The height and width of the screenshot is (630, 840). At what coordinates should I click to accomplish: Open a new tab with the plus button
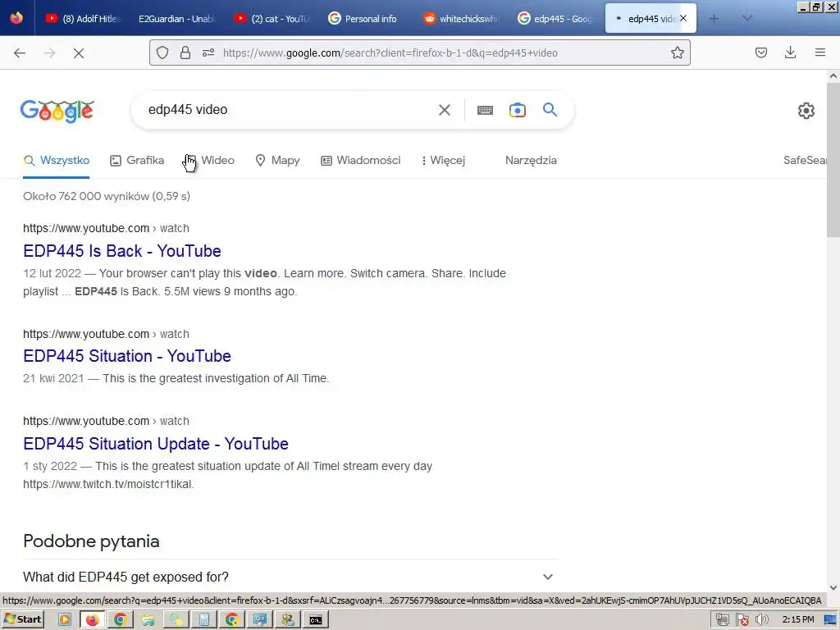coord(714,18)
